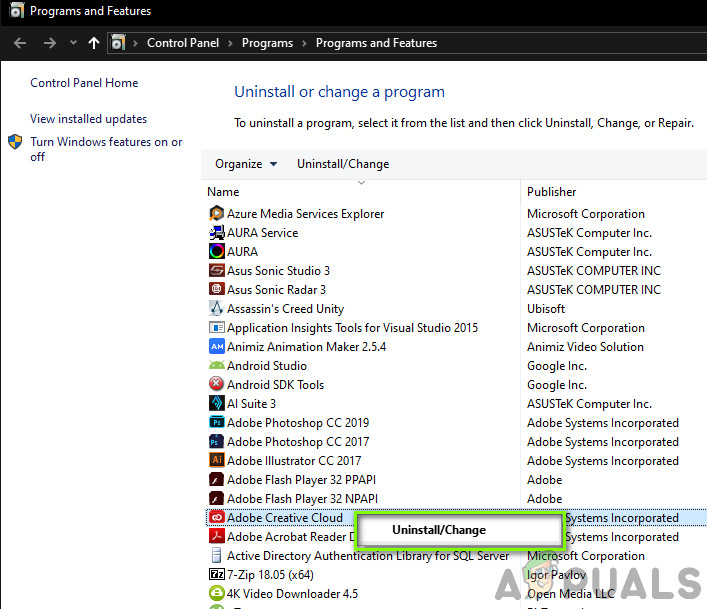Go forward with the right arrow
707x609 pixels.
coord(50,43)
